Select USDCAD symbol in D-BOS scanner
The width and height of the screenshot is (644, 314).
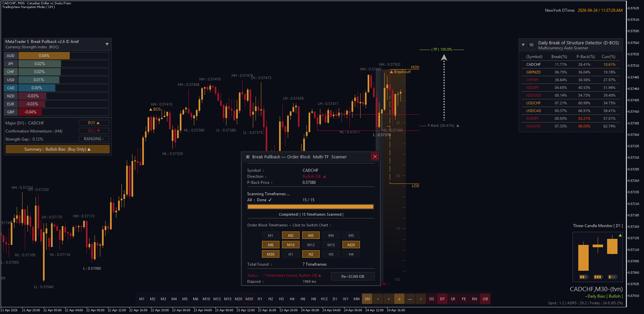pyautogui.click(x=534, y=111)
